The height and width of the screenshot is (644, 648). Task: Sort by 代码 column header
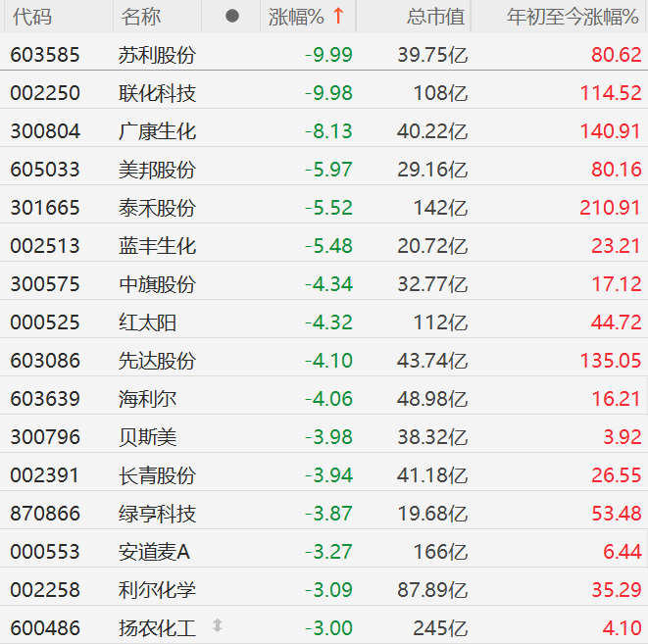[x=31, y=17]
